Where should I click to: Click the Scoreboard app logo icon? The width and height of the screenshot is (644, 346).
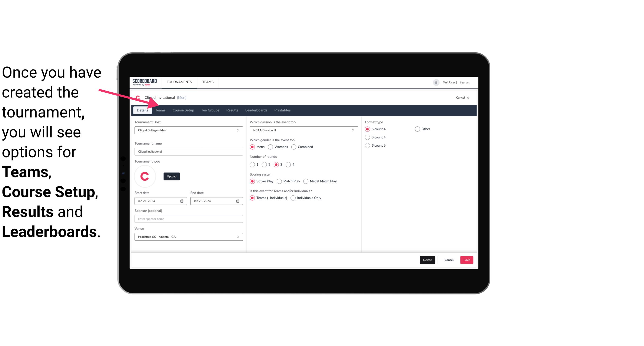tap(145, 82)
